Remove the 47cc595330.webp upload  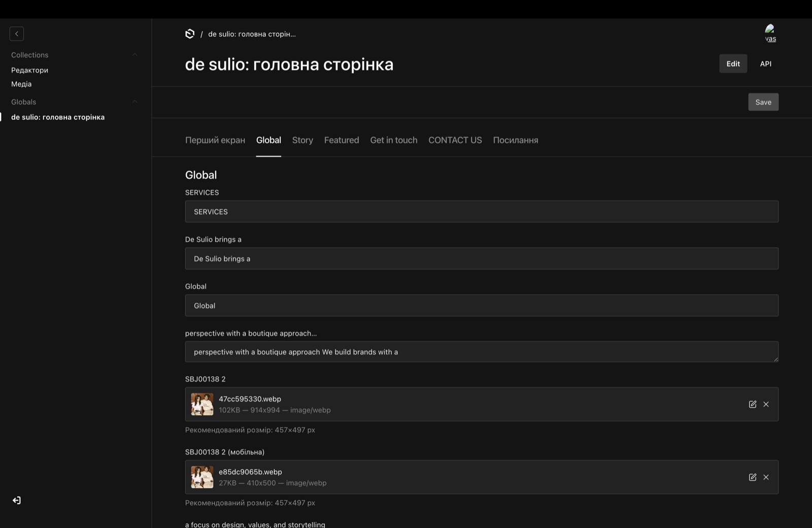pyautogui.click(x=766, y=404)
